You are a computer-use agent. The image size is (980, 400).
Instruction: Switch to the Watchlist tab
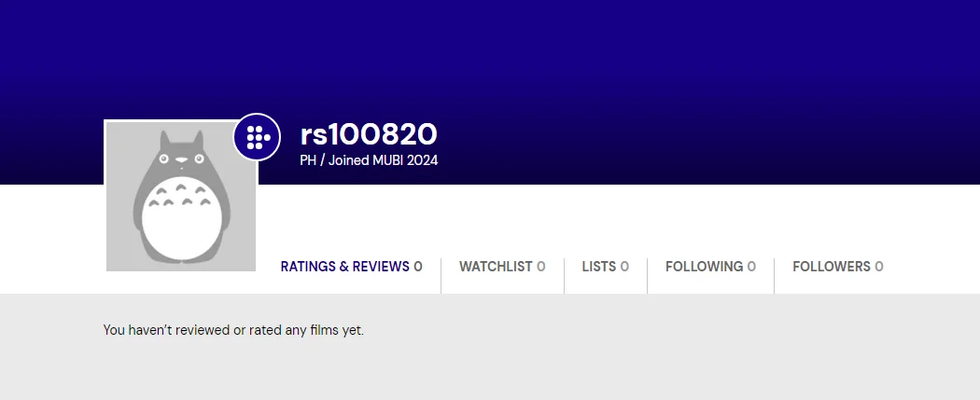[x=502, y=267]
